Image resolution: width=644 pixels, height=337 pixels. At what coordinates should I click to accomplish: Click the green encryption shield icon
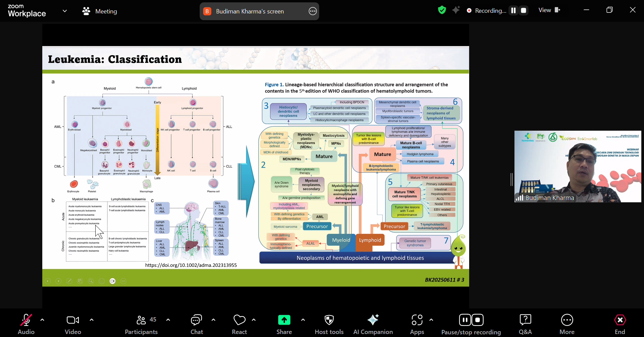(442, 10)
